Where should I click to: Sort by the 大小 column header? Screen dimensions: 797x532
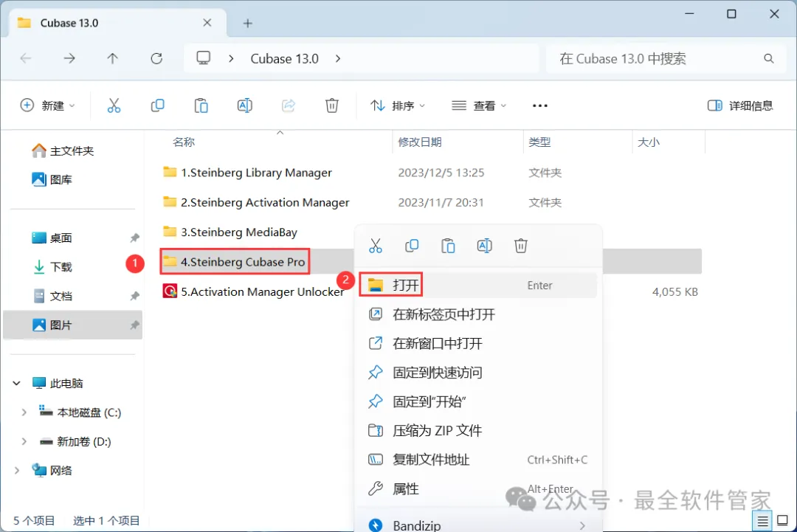pos(649,142)
